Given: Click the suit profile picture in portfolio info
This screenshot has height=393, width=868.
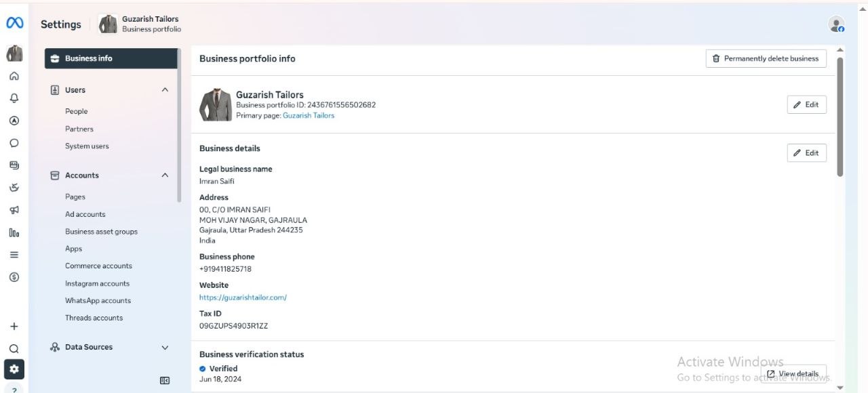Looking at the screenshot, I should click(x=216, y=105).
